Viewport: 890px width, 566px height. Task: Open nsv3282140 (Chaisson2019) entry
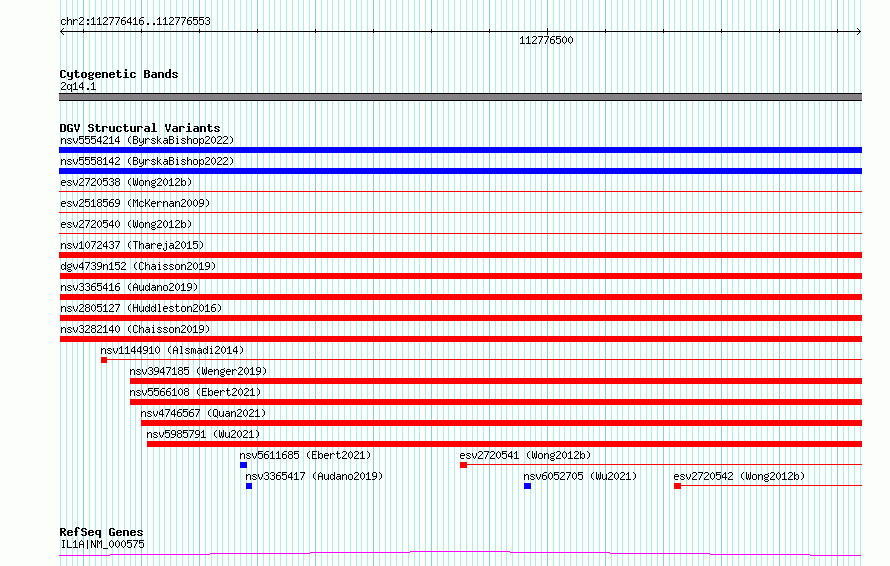[x=135, y=329]
